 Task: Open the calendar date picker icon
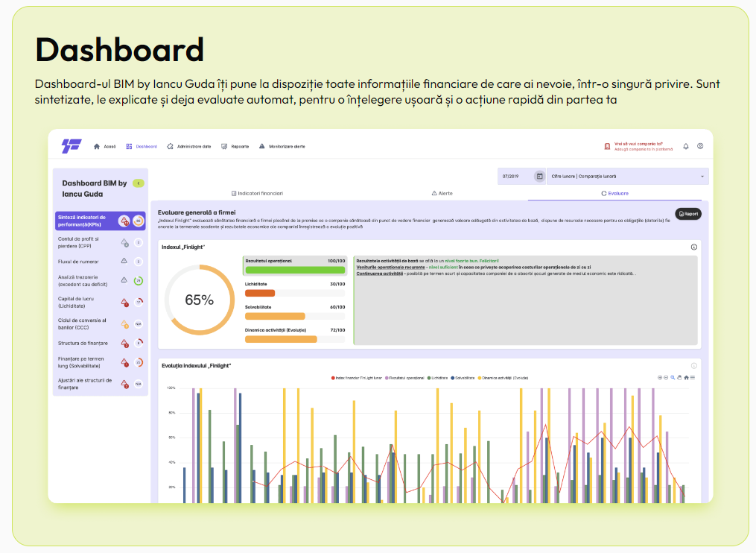click(539, 176)
